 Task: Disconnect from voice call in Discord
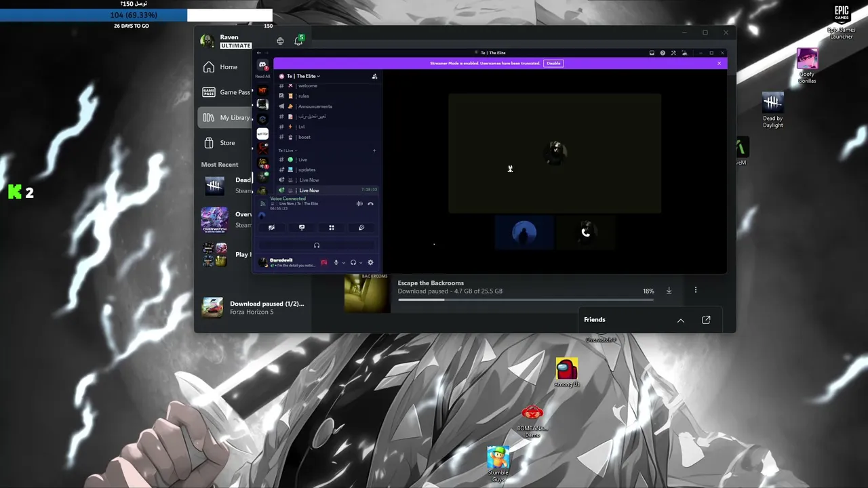click(x=370, y=203)
